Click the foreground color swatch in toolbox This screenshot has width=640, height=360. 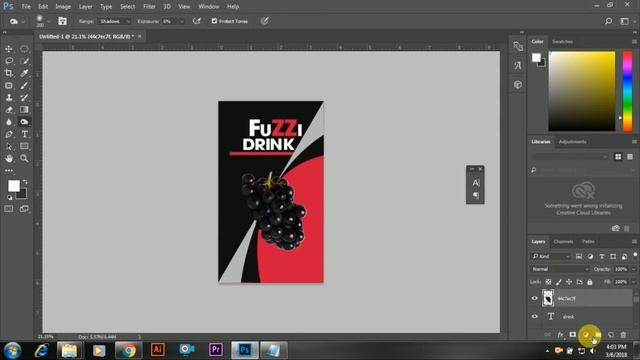(14, 186)
